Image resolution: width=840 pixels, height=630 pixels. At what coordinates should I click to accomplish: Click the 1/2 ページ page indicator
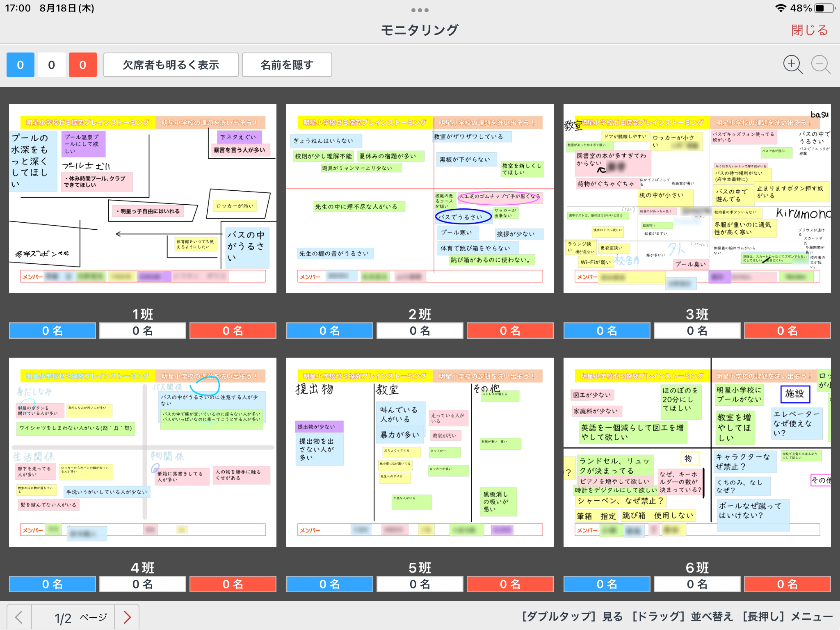coord(80,617)
